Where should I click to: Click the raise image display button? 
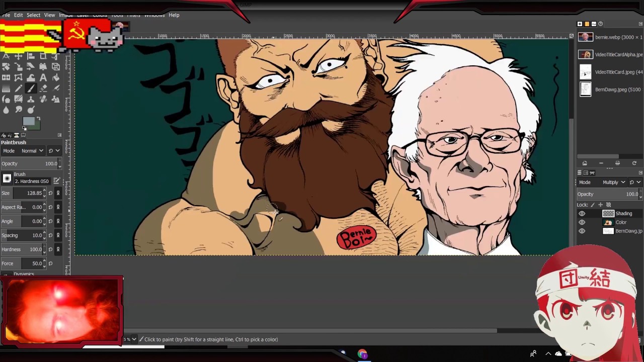tap(585, 163)
